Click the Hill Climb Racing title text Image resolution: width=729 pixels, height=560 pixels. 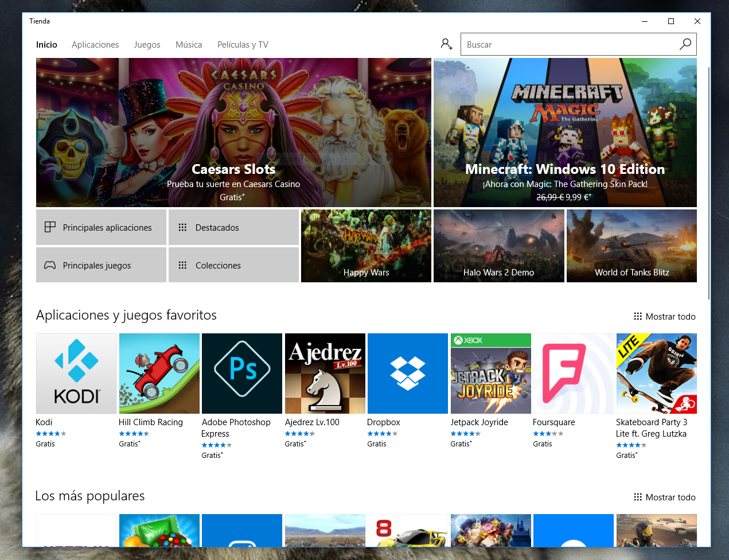tap(151, 422)
